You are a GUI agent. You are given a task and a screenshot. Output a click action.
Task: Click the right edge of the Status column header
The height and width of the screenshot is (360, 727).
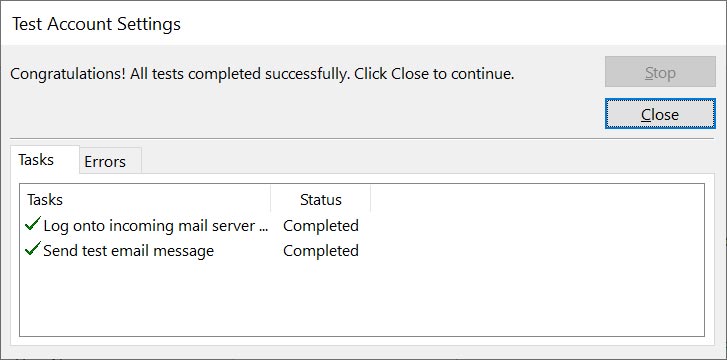370,199
